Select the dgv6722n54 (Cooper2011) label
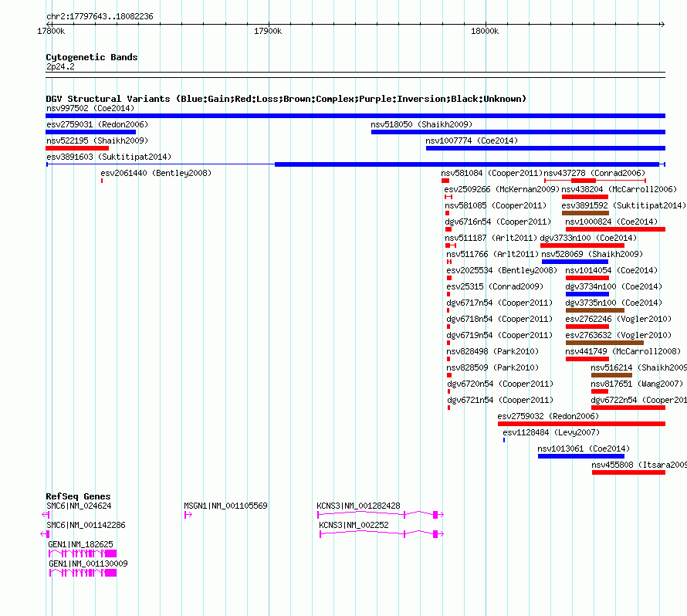The height and width of the screenshot is (616, 687). tap(639, 400)
